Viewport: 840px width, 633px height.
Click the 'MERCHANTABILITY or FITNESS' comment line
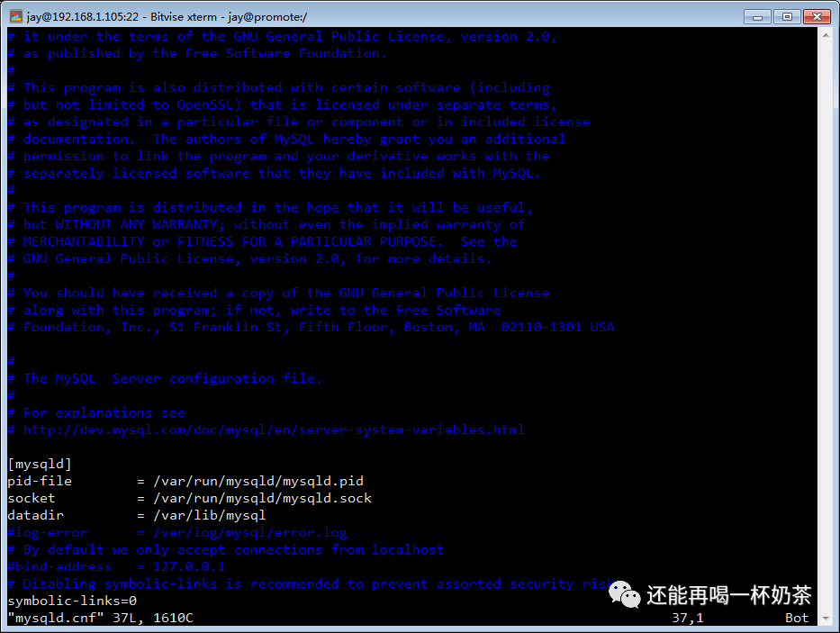click(x=263, y=241)
